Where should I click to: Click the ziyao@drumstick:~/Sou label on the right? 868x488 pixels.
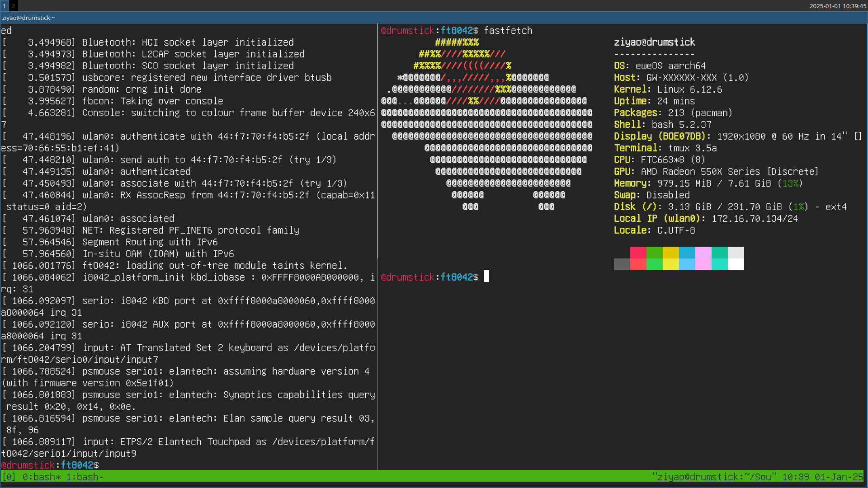[714, 477]
